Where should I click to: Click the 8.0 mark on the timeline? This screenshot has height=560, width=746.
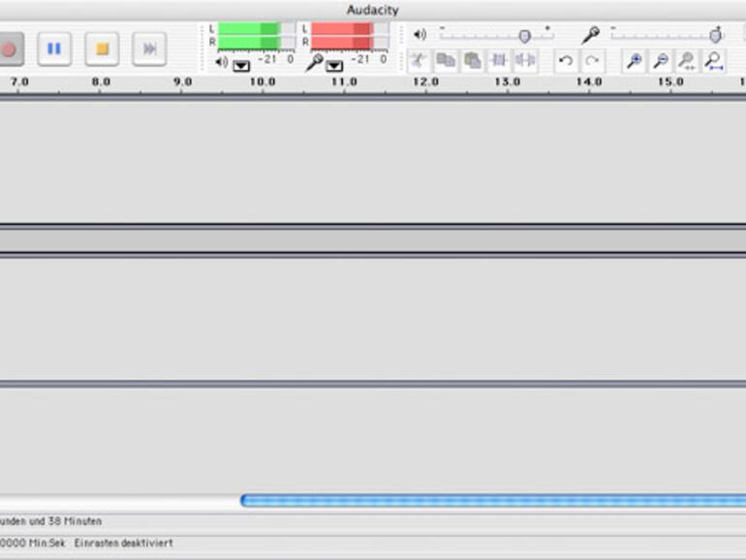tap(101, 81)
